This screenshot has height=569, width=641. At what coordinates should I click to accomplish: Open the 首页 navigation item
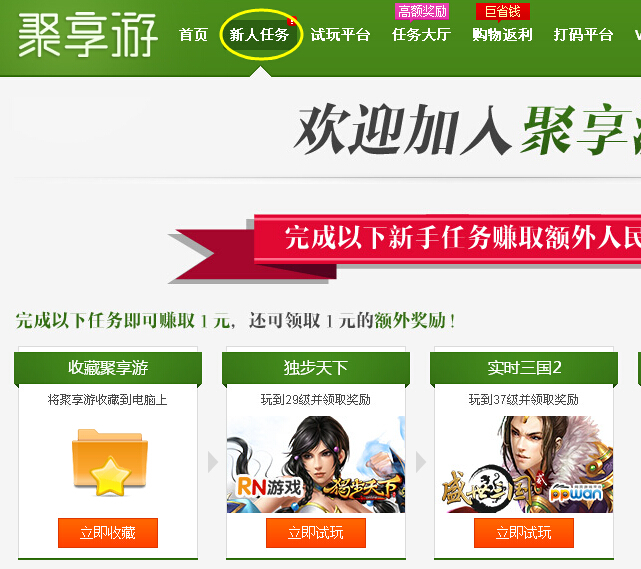pos(193,35)
